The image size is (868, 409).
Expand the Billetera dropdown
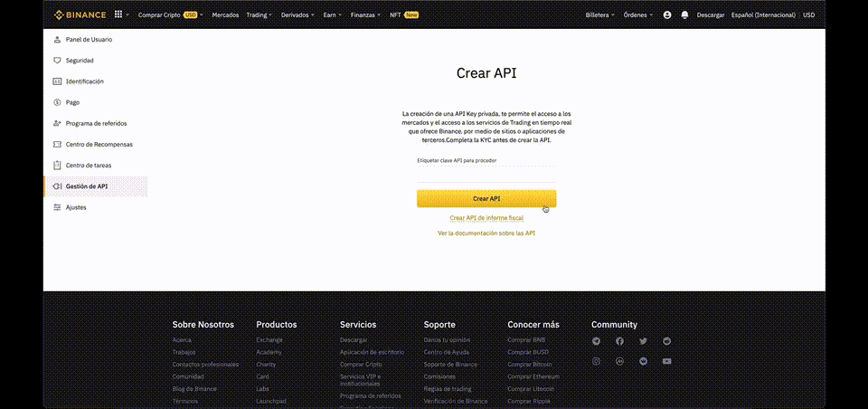pos(600,15)
